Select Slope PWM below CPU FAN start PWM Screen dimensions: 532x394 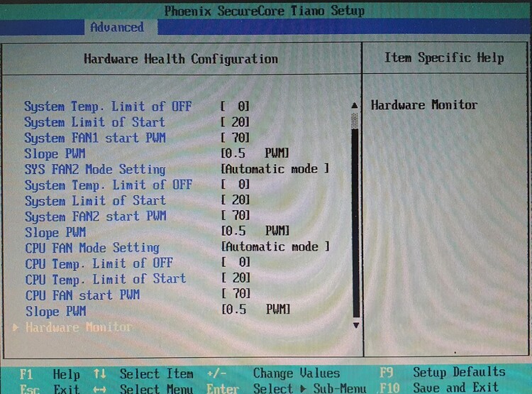click(x=56, y=311)
